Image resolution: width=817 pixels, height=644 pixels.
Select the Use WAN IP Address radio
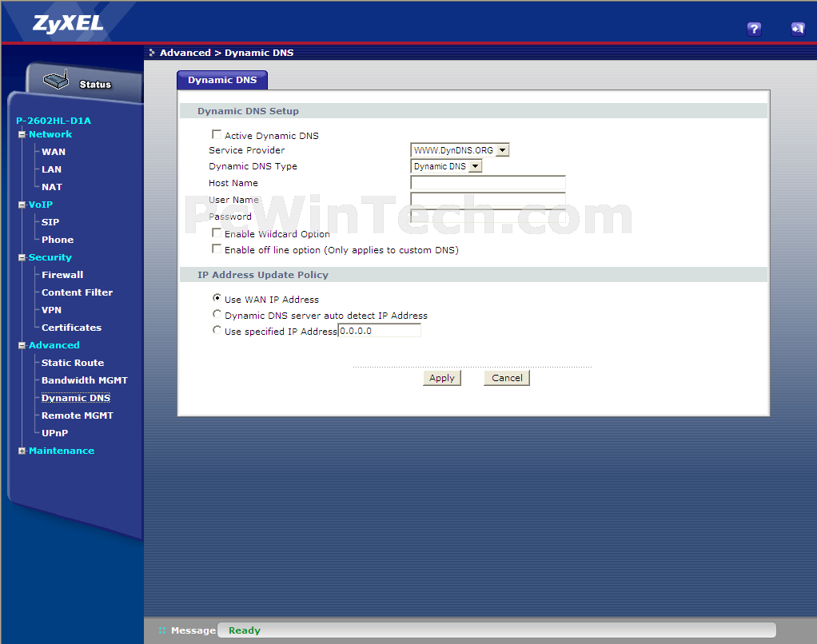pos(217,298)
